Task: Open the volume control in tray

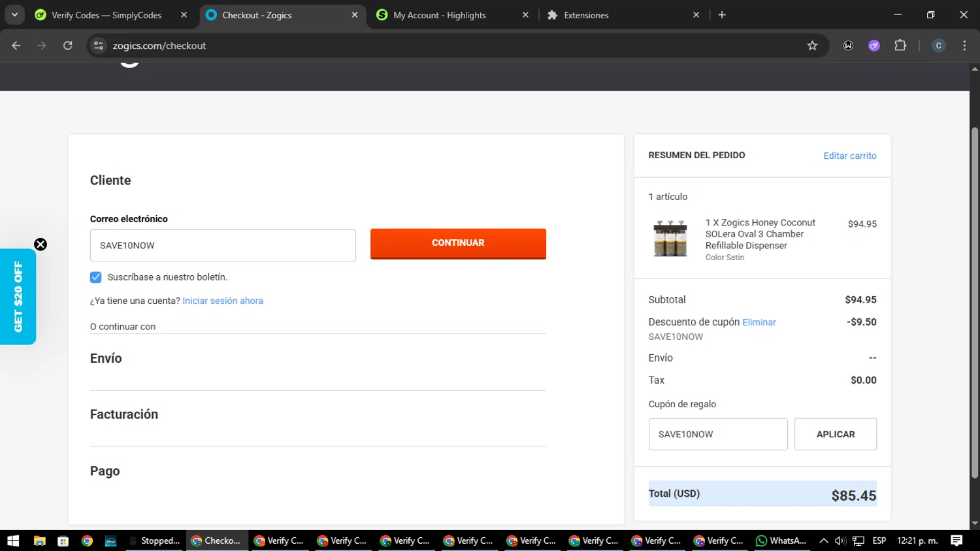Action: [840, 541]
